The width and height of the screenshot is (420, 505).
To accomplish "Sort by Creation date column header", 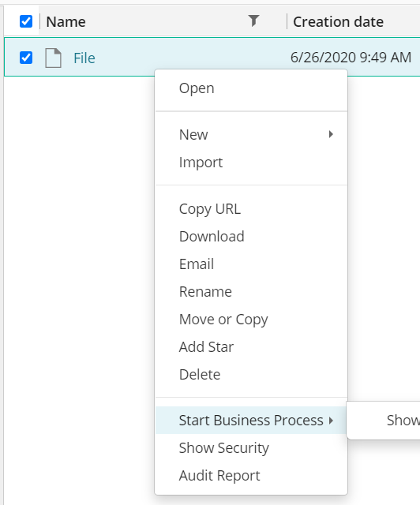I will pyautogui.click(x=338, y=22).
